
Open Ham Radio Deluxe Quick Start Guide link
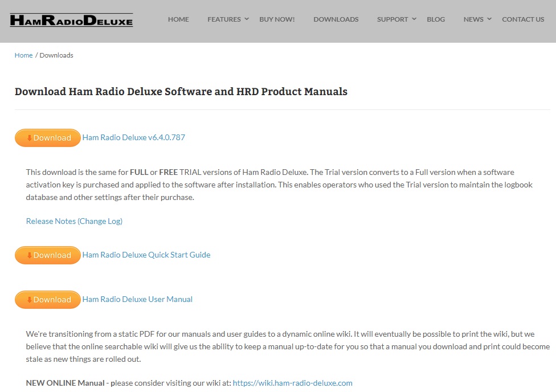point(146,255)
